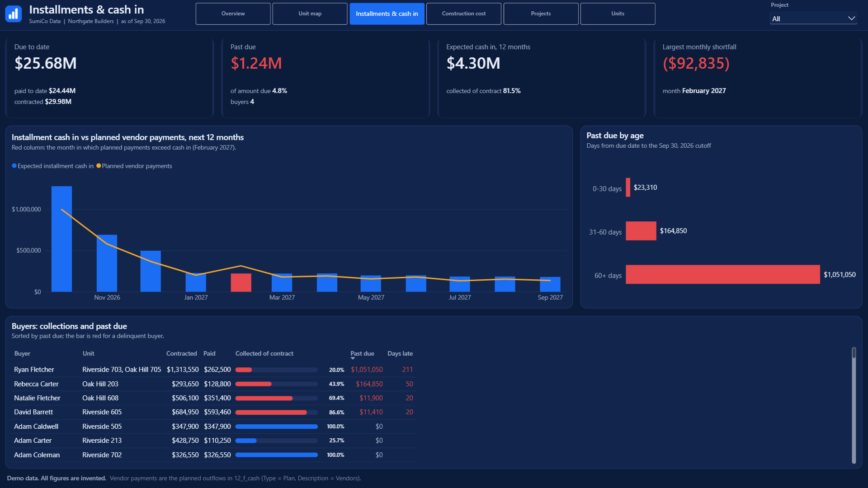Screen dimensions: 868x488
Task: Click Adam Caldwell's full blue progress bar
Action: click(x=276, y=427)
